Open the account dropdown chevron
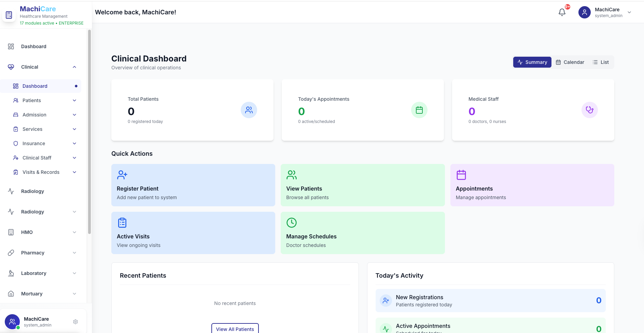Viewport: 644px width, 333px height. pyautogui.click(x=629, y=12)
